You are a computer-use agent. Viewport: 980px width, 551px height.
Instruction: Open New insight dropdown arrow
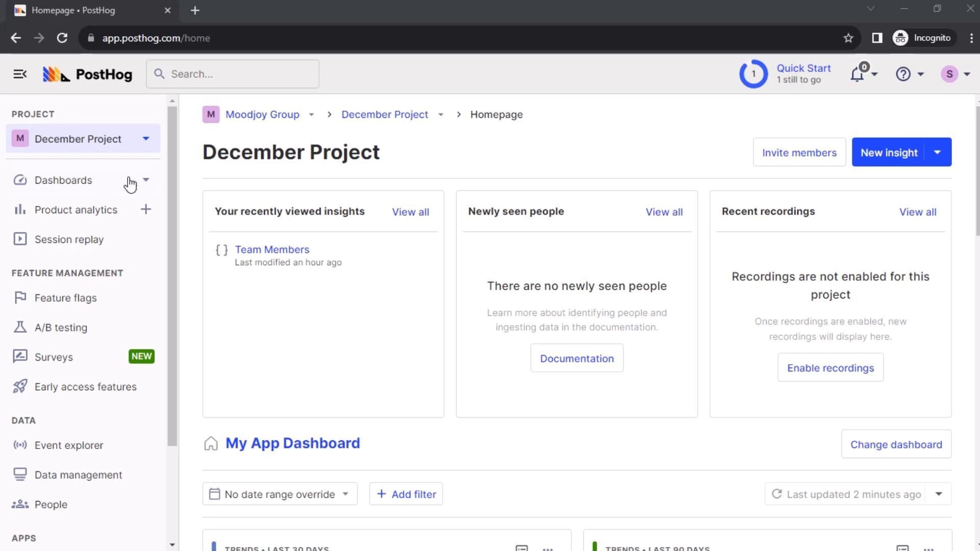click(x=937, y=153)
